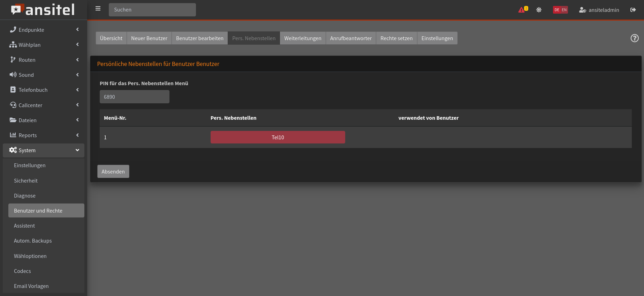Click the PIN input field showing 6890

tap(134, 97)
